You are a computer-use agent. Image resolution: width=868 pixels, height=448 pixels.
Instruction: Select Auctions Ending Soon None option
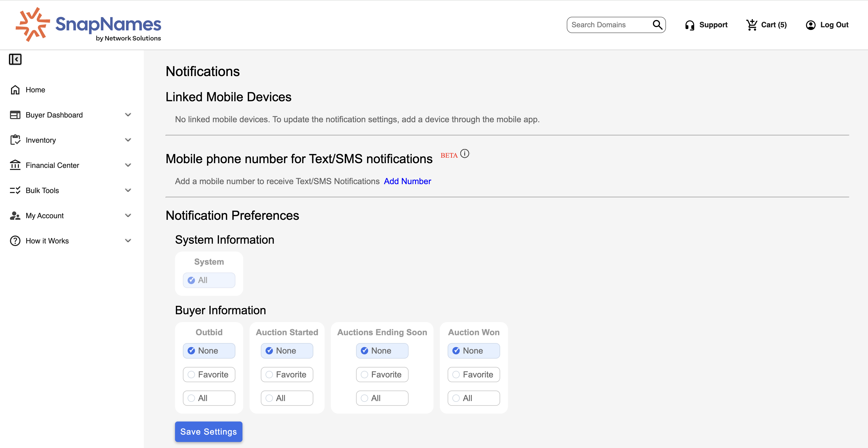coord(382,351)
